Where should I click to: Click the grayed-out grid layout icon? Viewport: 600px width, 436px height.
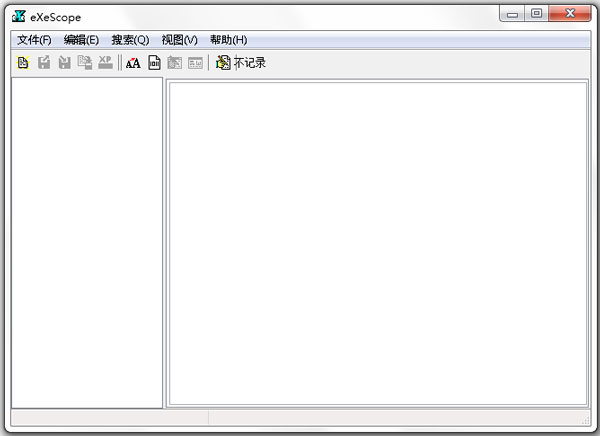(x=196, y=63)
